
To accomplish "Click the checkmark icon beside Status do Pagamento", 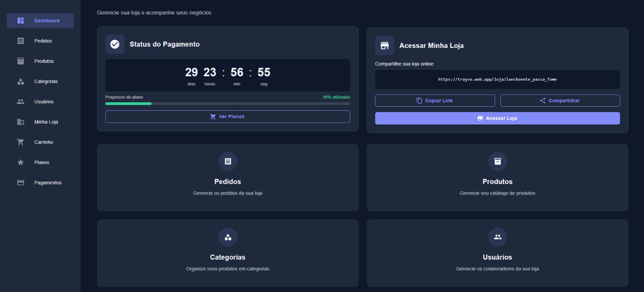I will point(115,44).
